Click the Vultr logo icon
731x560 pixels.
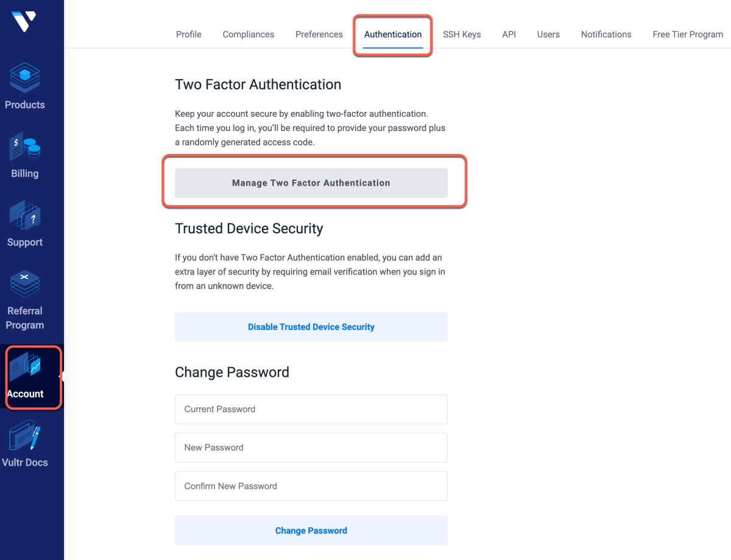(x=24, y=22)
